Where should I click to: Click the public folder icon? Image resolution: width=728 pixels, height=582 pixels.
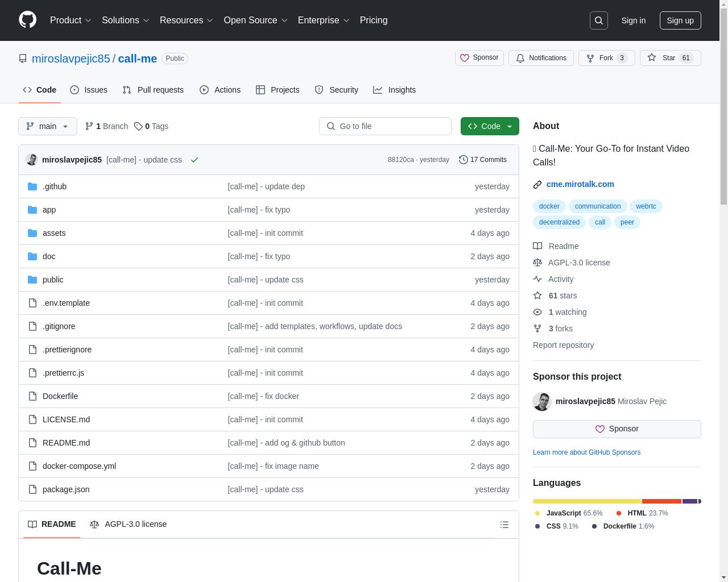tap(32, 280)
